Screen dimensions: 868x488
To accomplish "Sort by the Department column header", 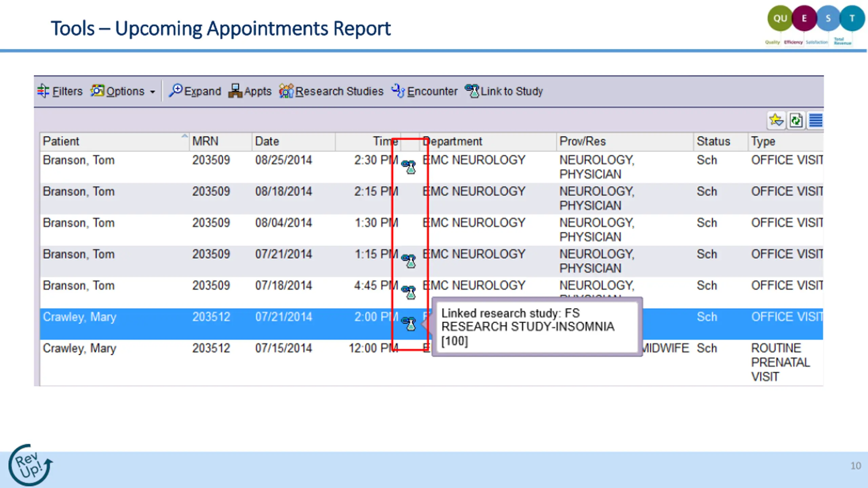I will [x=488, y=141].
